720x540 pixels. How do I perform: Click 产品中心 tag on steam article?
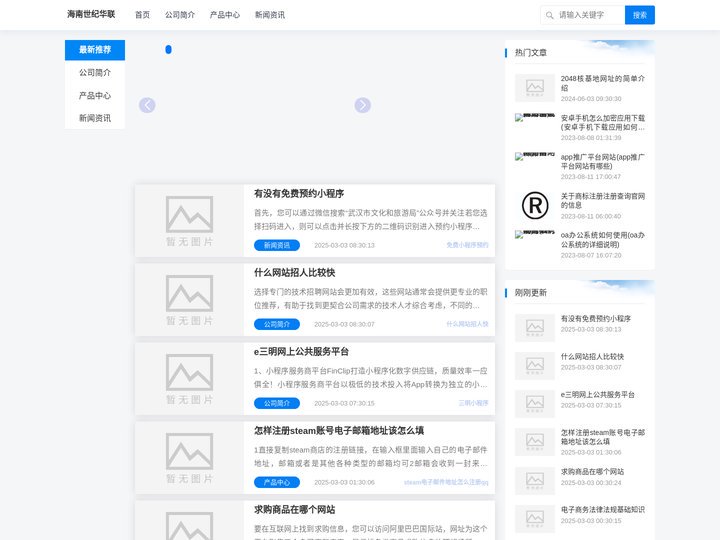[277, 482]
